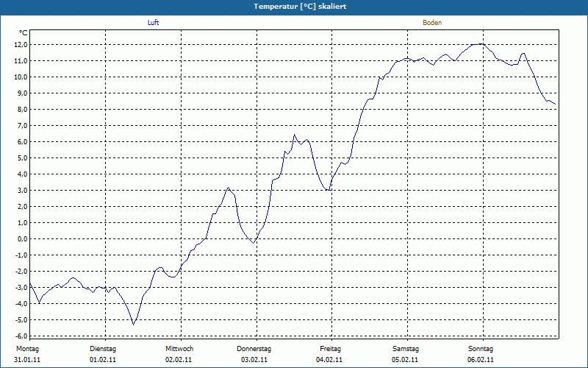Click the '-5,0' y-axis value
Viewport: 588px width, 368px height.
coord(22,320)
